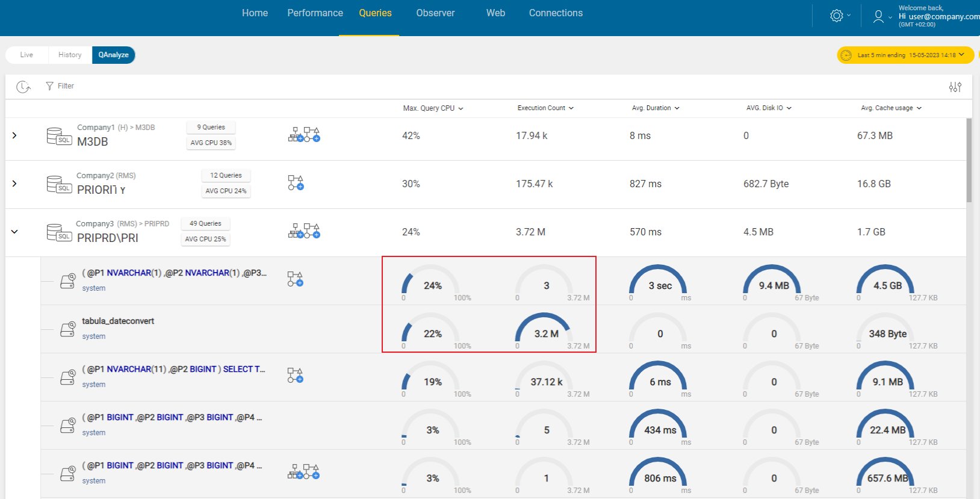
Task: Click the user@company.com welcome text
Action: click(939, 16)
